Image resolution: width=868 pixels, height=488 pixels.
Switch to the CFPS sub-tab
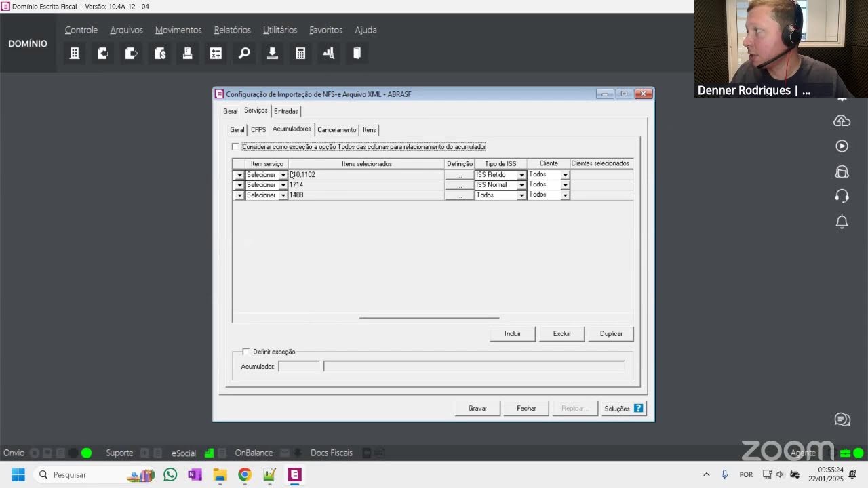(x=258, y=130)
